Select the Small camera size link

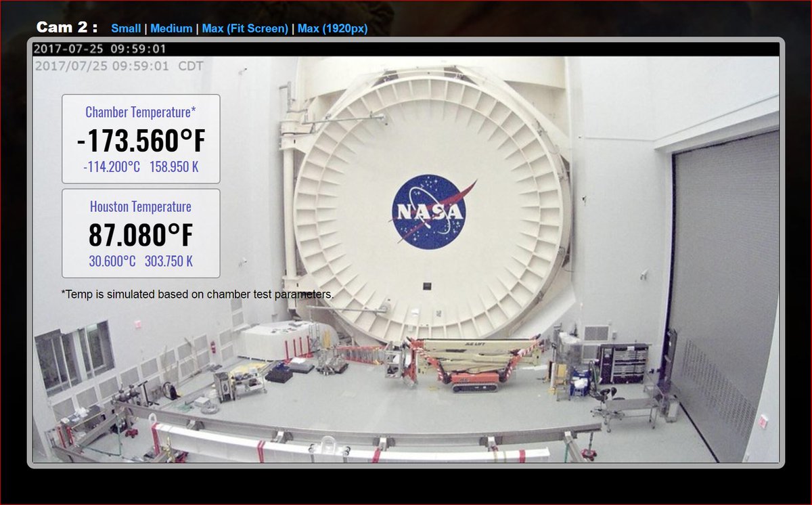[x=126, y=28]
